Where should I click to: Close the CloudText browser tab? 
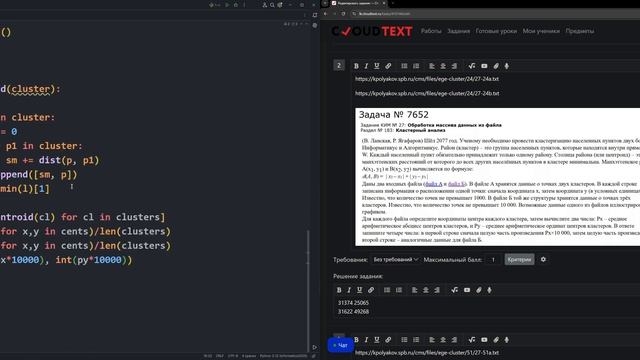pos(384,3)
